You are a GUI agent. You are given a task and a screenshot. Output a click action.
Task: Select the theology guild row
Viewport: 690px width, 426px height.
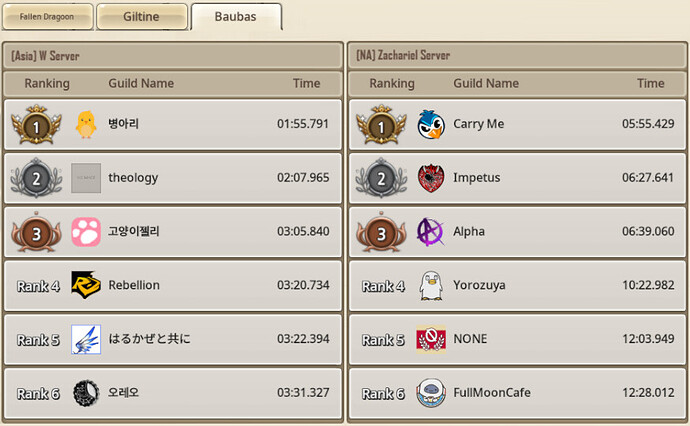(172, 178)
